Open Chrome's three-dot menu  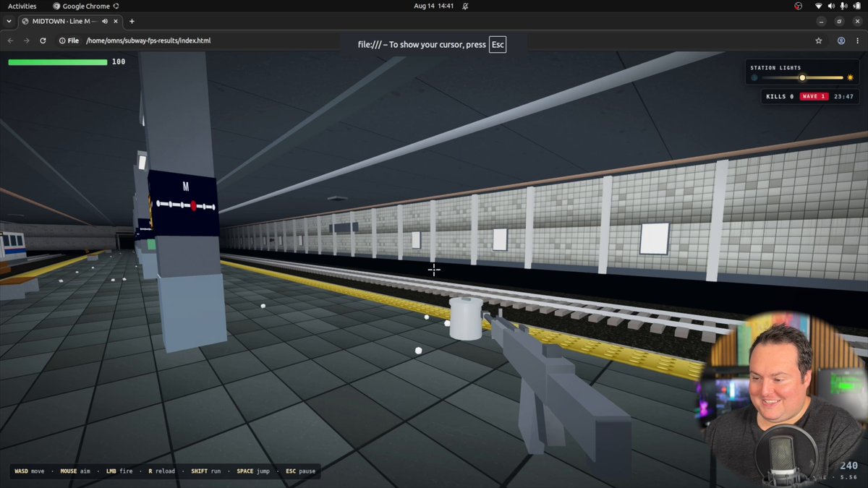click(858, 41)
